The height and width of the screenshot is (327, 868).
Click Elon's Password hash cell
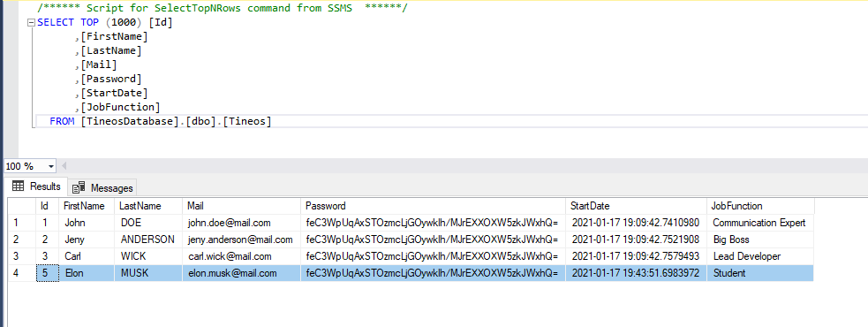point(434,273)
